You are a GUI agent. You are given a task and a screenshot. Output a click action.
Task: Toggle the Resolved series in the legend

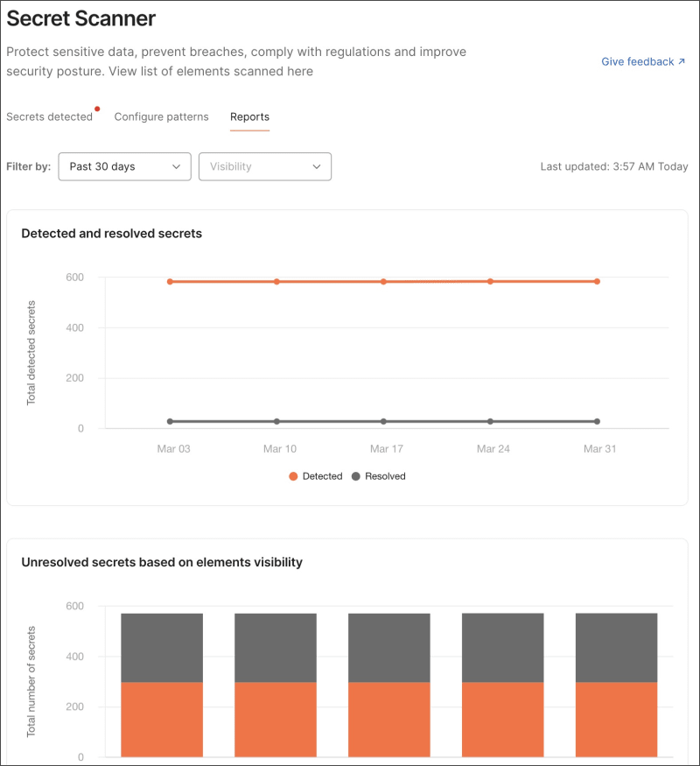click(381, 476)
